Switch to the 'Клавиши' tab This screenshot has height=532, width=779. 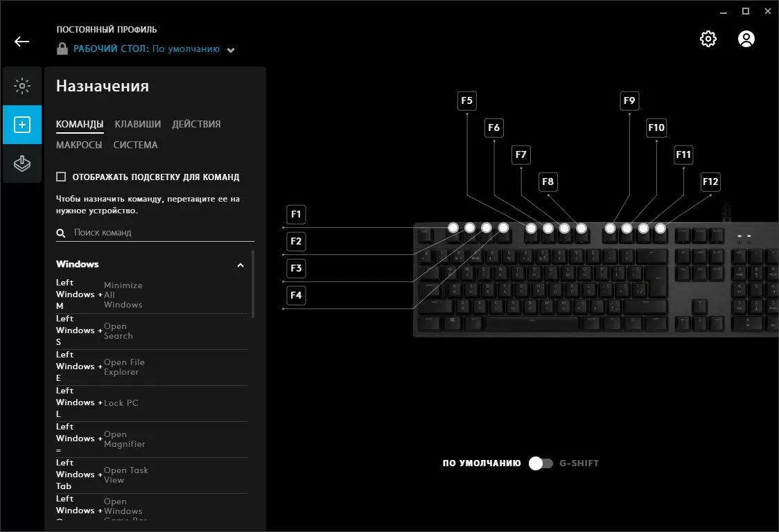click(x=138, y=124)
